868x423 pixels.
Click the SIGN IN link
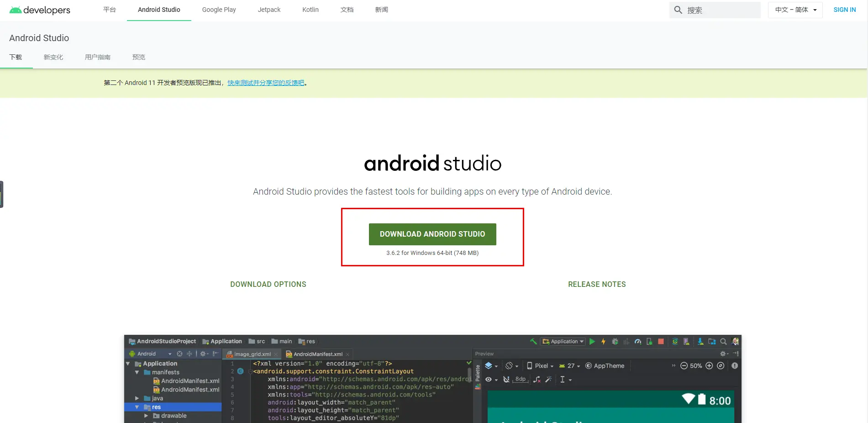[845, 10]
